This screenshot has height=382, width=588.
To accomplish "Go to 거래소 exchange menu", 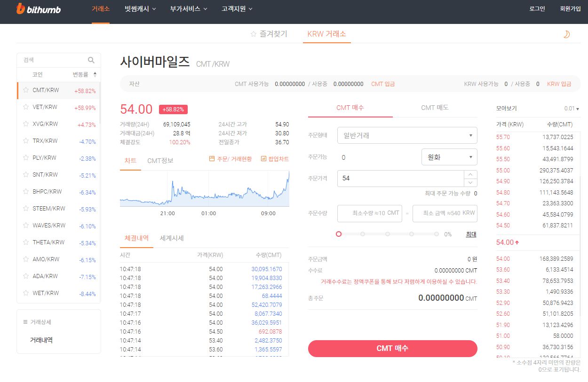I will 101,9.
